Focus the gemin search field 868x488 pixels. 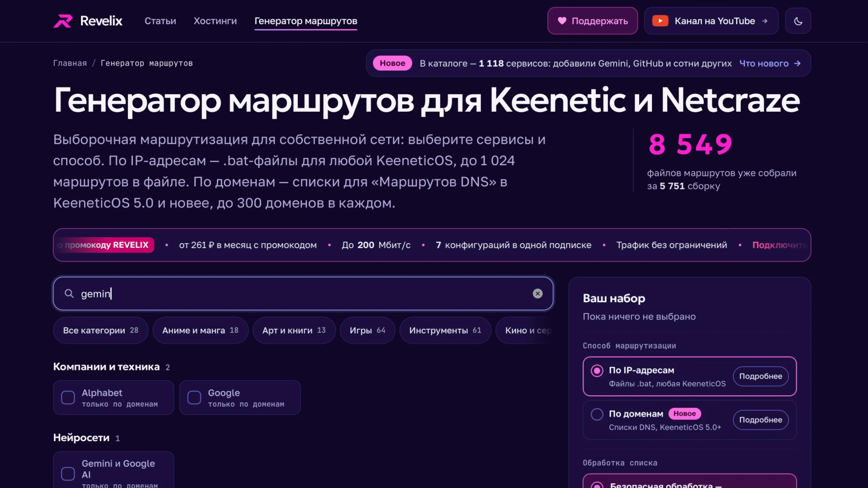[303, 293]
